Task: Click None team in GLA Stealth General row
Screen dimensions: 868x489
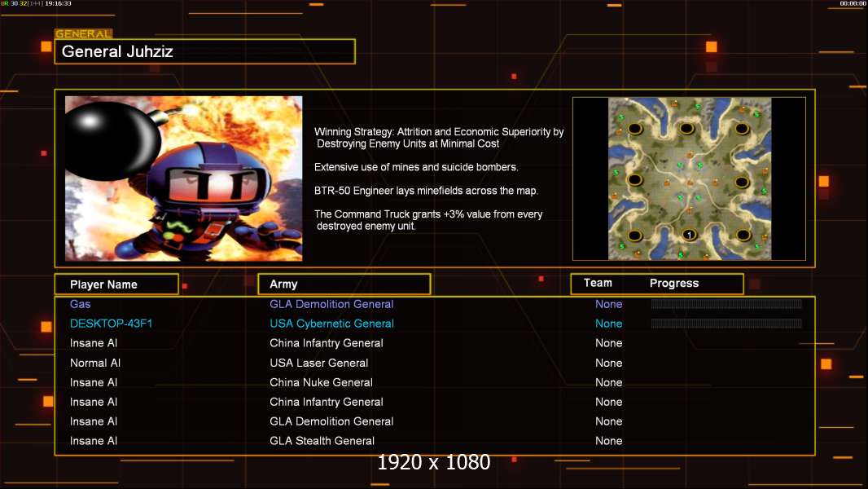Action: [x=609, y=441]
